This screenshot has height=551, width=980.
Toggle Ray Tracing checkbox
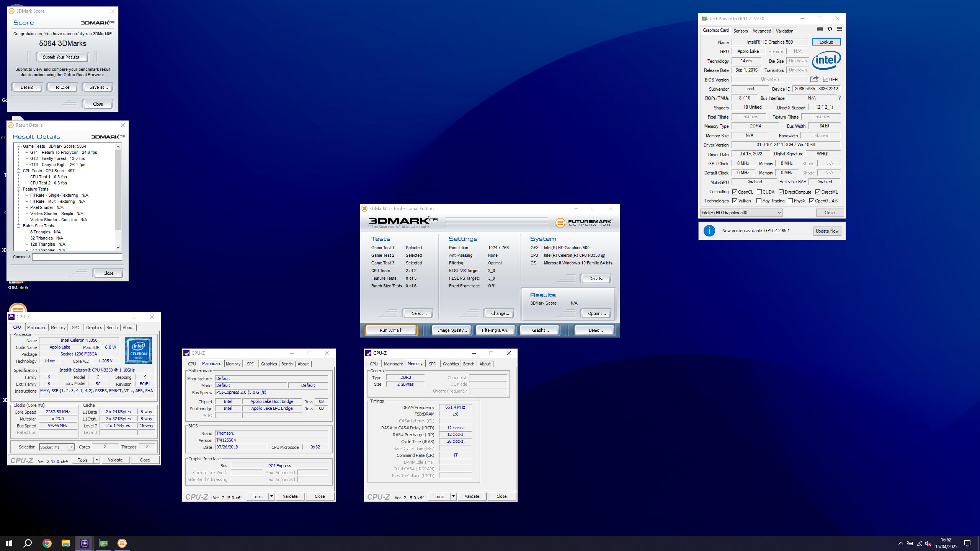coord(759,201)
